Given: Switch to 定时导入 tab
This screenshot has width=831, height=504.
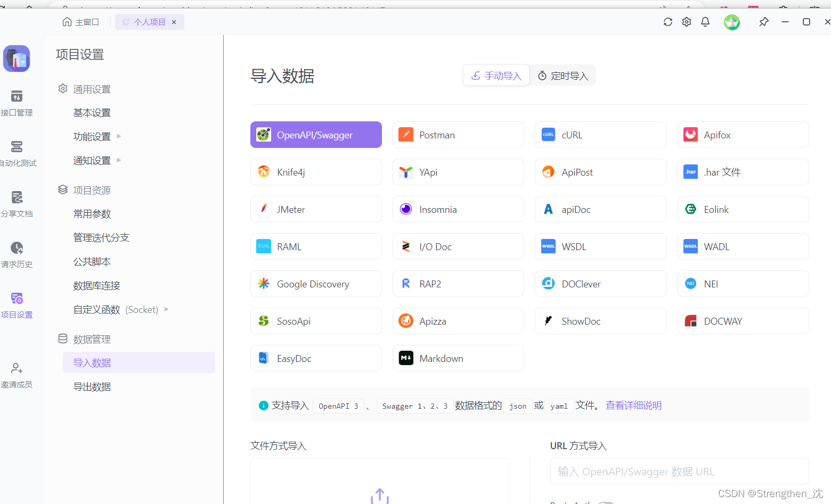Looking at the screenshot, I should tap(563, 76).
